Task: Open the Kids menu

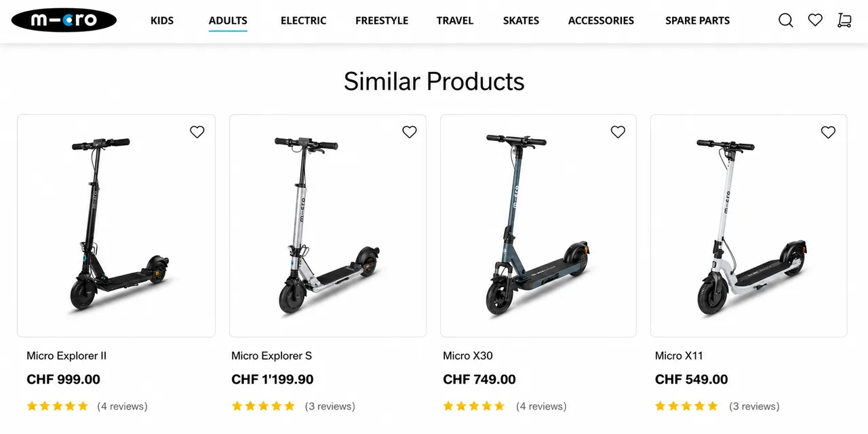Action: pyautogui.click(x=162, y=20)
